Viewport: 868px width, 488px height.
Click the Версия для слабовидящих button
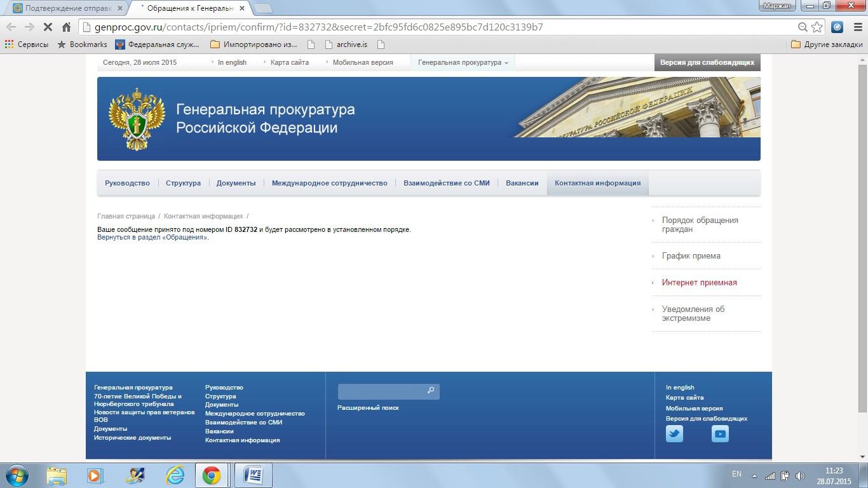(x=707, y=62)
